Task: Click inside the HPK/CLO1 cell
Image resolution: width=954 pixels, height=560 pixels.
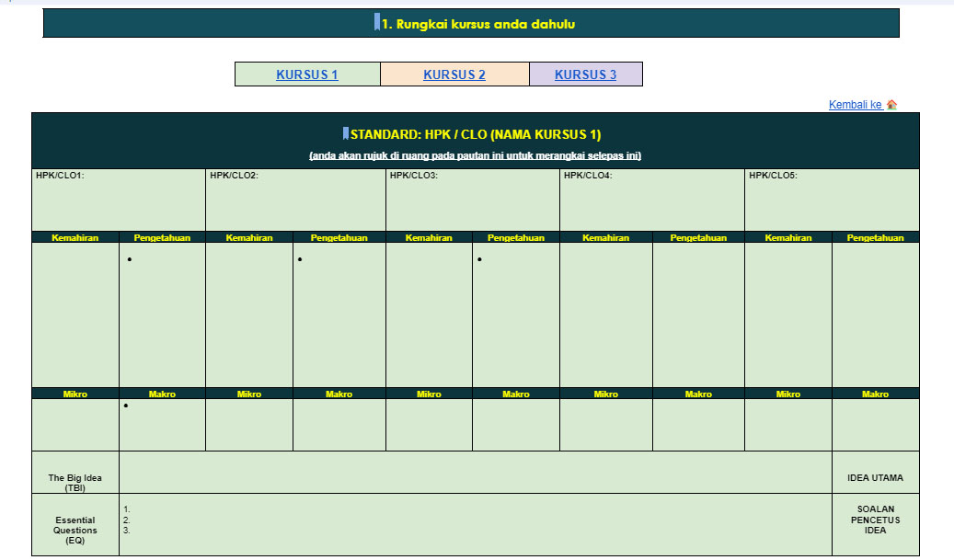Action: point(119,200)
